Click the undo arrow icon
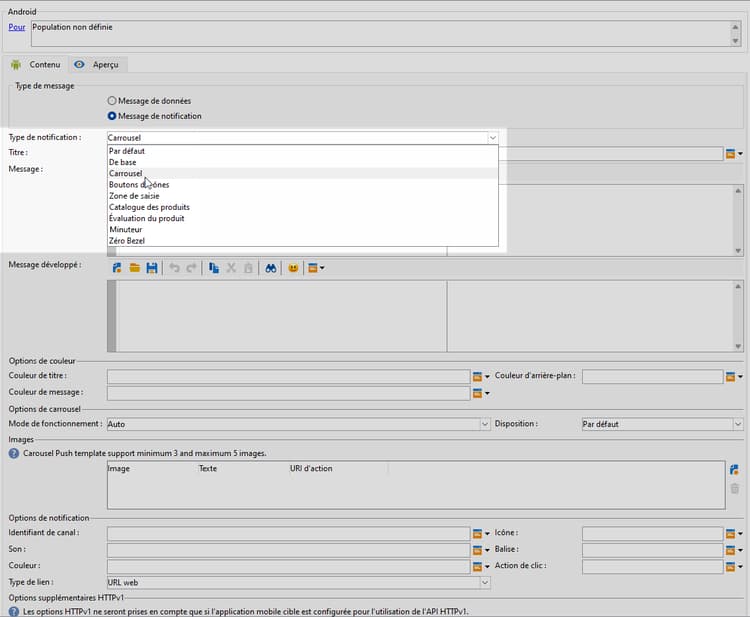 tap(175, 268)
